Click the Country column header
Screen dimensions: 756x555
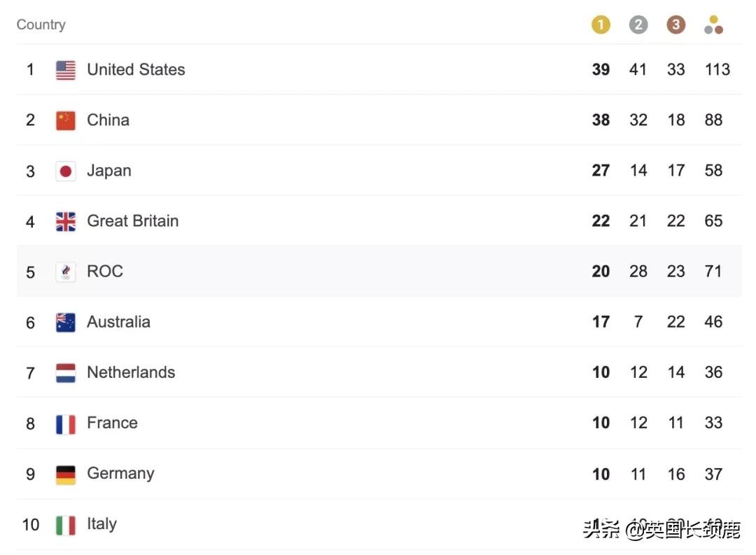pyautogui.click(x=41, y=24)
